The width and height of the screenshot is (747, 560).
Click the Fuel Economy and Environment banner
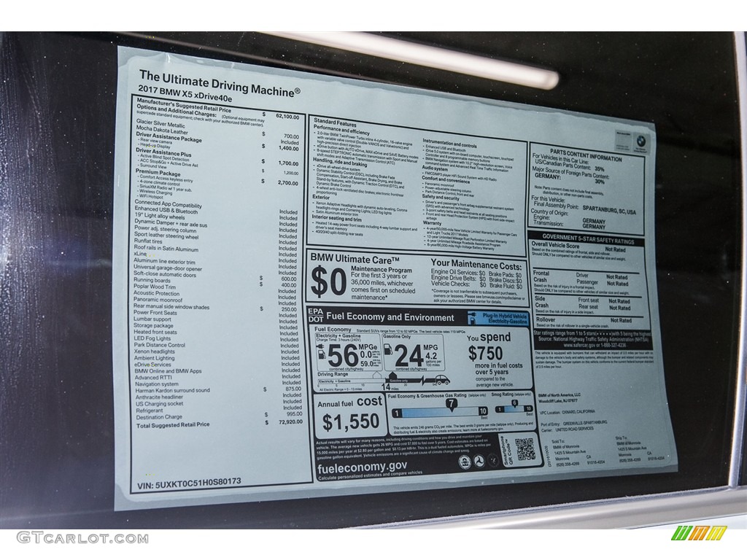tap(390, 317)
